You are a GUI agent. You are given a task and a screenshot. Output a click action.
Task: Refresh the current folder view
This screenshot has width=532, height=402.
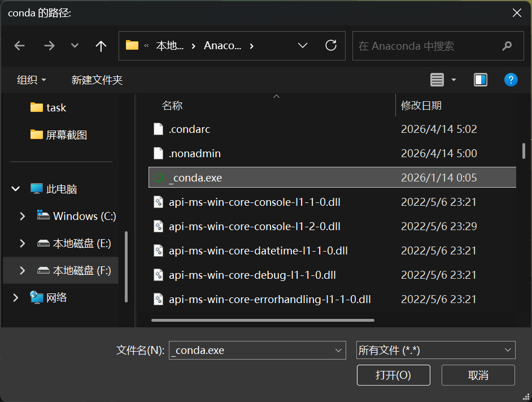(332, 46)
